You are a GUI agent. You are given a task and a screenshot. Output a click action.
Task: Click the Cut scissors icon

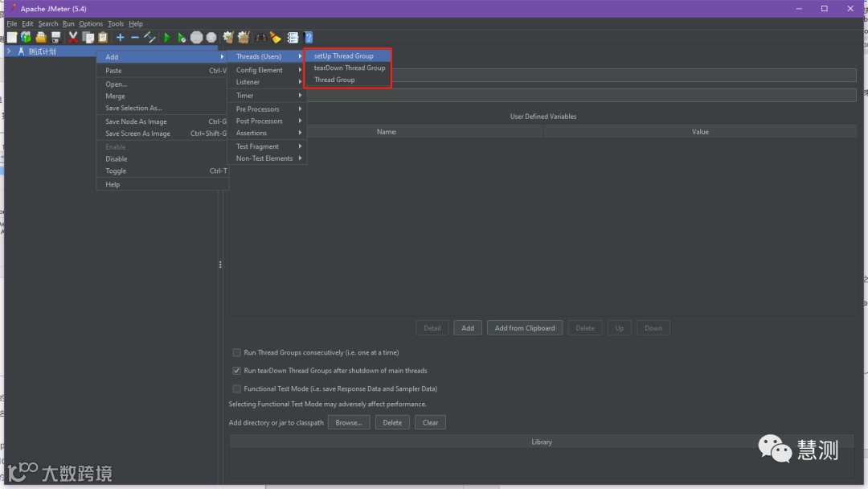point(72,38)
